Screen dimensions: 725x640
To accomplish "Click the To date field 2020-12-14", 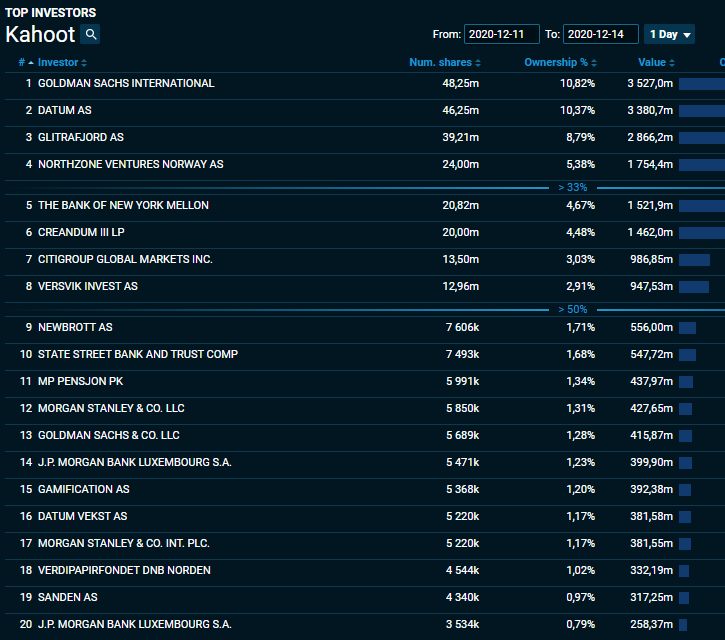I will [601, 34].
